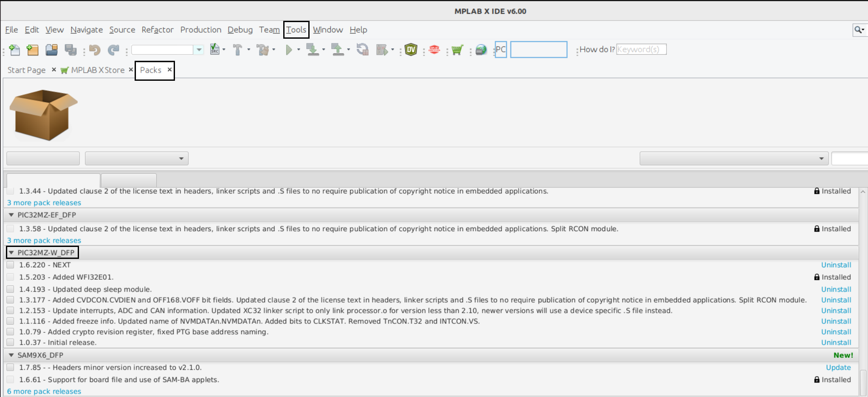The width and height of the screenshot is (868, 397).
Task: Open the Data Visualizer DV icon
Action: click(411, 50)
